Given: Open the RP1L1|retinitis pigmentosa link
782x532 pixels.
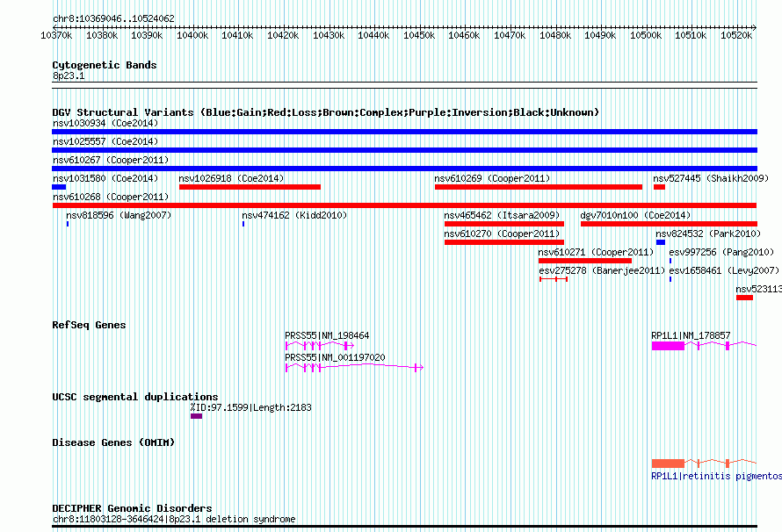Looking at the screenshot, I should coord(716,476).
